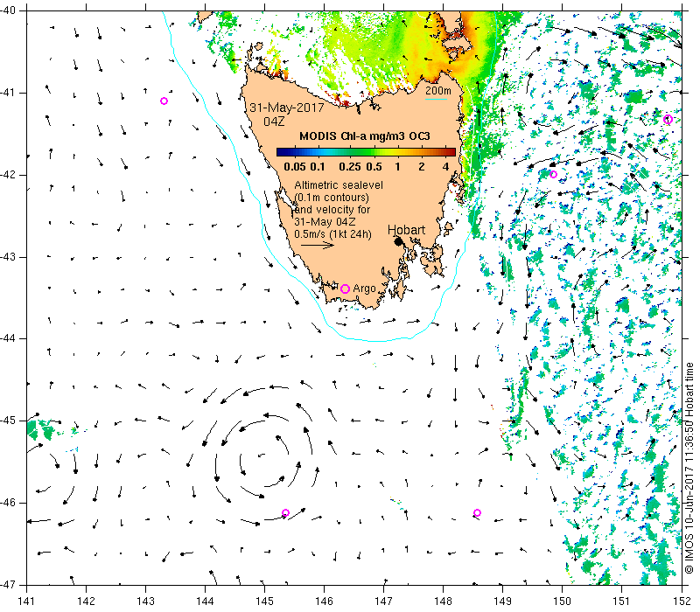Click the '-46' latitude axis label

click(7, 503)
